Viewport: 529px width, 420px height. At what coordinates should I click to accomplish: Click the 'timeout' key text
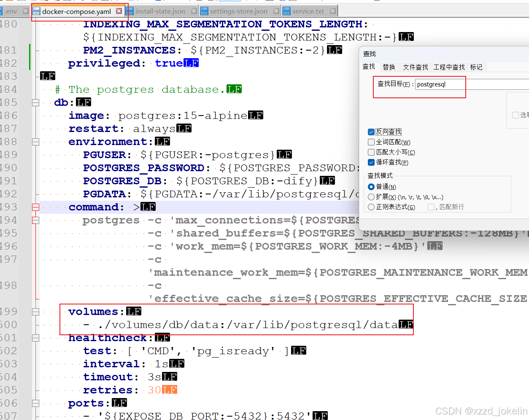108,377
